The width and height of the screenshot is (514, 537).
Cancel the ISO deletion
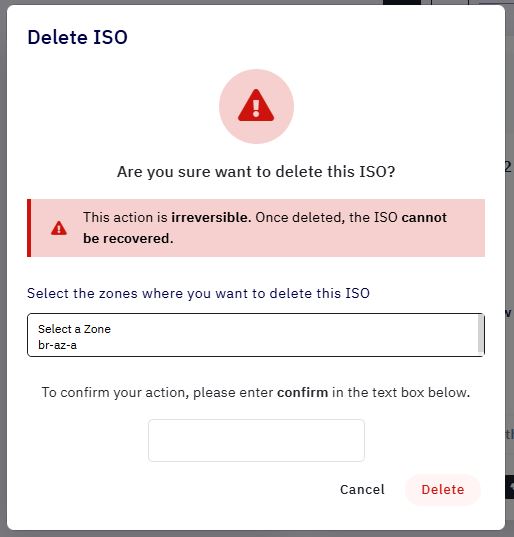coord(362,489)
